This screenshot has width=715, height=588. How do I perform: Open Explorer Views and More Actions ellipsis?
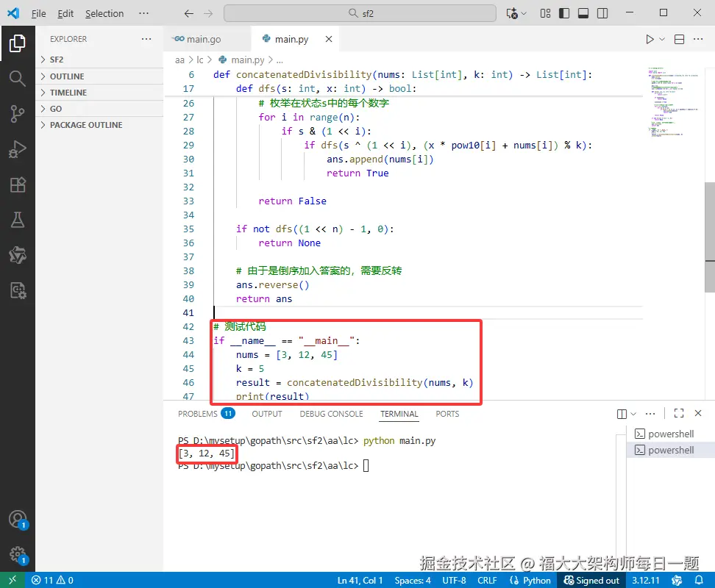tap(146, 39)
